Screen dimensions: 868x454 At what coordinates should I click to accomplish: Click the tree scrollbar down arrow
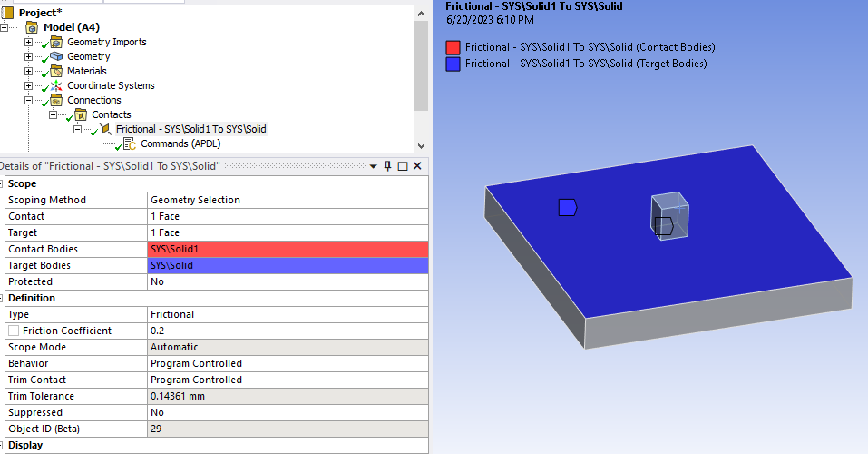coord(421,145)
